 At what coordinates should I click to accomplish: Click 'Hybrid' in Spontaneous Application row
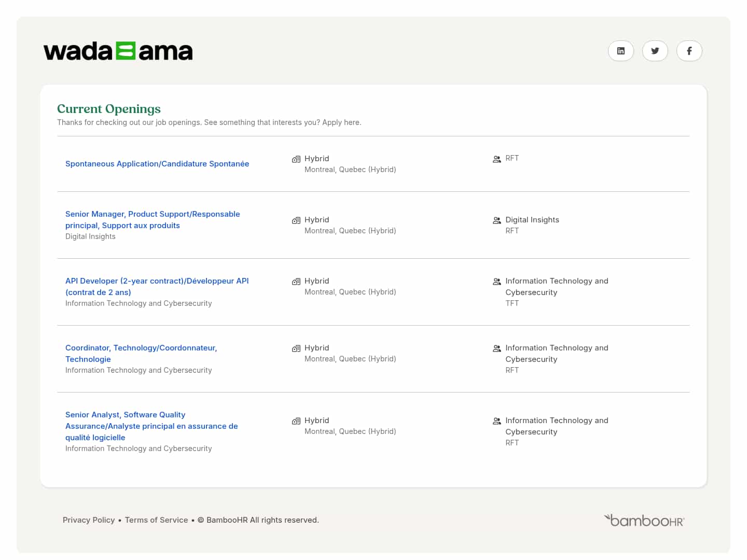pos(317,159)
